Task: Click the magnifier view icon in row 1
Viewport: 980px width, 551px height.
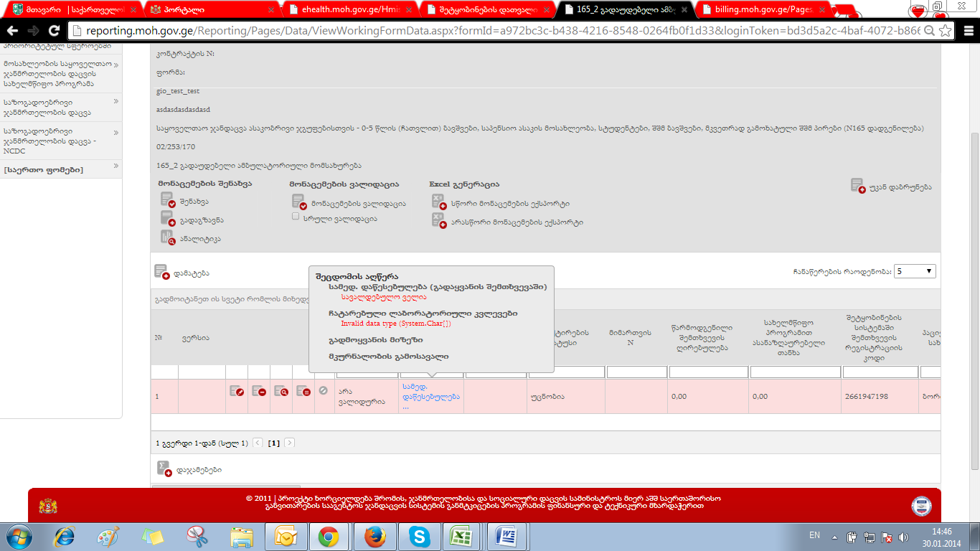Action: tap(281, 392)
